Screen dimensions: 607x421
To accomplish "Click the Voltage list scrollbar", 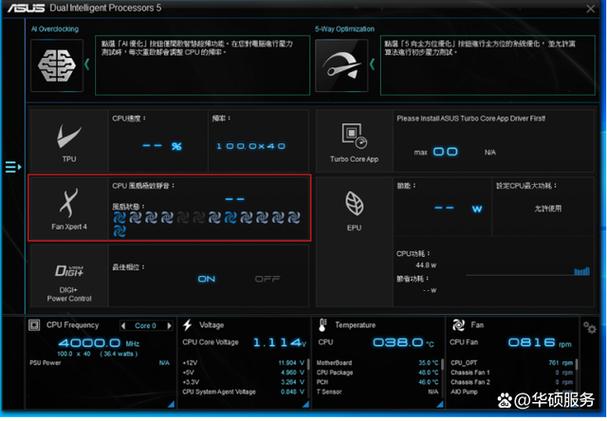I will point(308,364).
